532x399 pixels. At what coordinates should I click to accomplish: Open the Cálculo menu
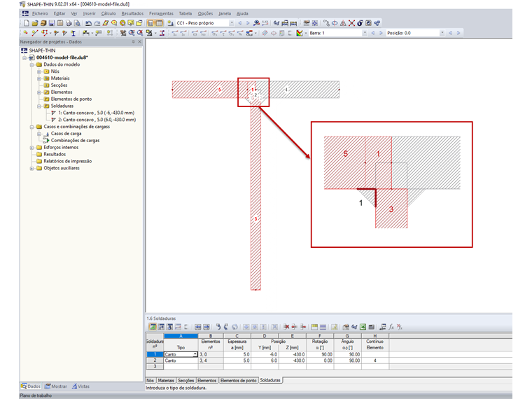point(108,13)
